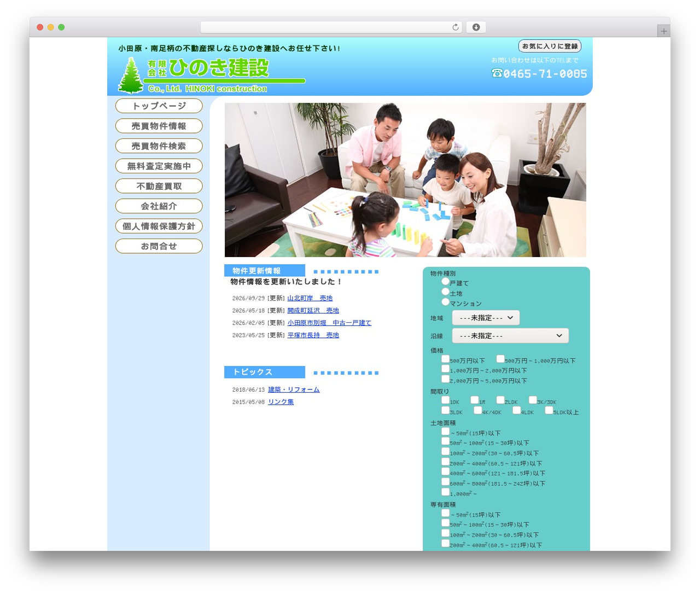This screenshot has height=593, width=700.
Task: Click the family photo banner
Action: [x=405, y=180]
